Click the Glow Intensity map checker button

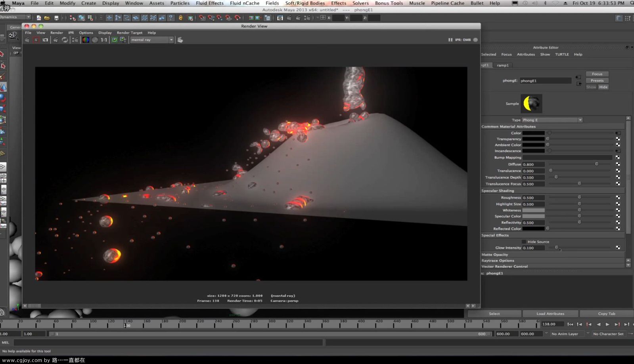click(x=618, y=248)
